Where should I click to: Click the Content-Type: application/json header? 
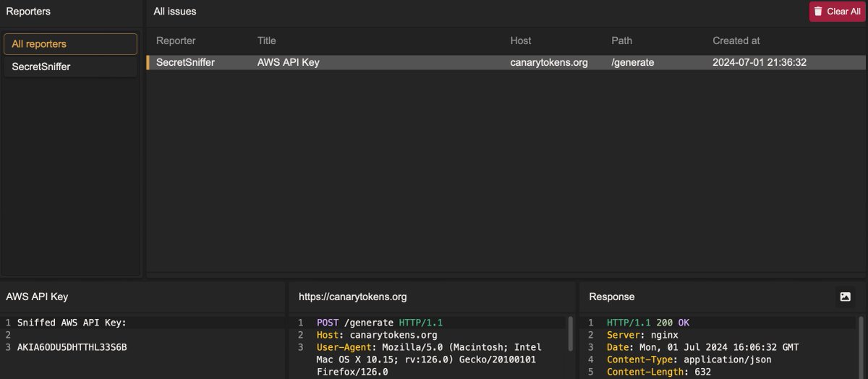click(689, 359)
